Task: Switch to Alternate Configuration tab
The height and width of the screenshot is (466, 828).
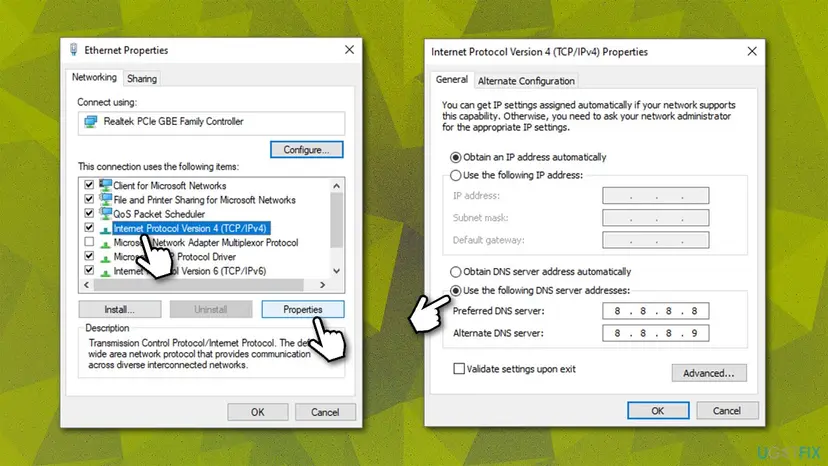Action: 526,81
